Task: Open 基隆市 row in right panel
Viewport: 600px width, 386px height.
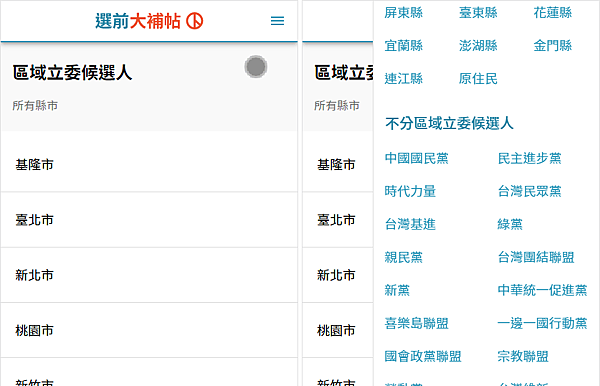Action: [x=338, y=164]
